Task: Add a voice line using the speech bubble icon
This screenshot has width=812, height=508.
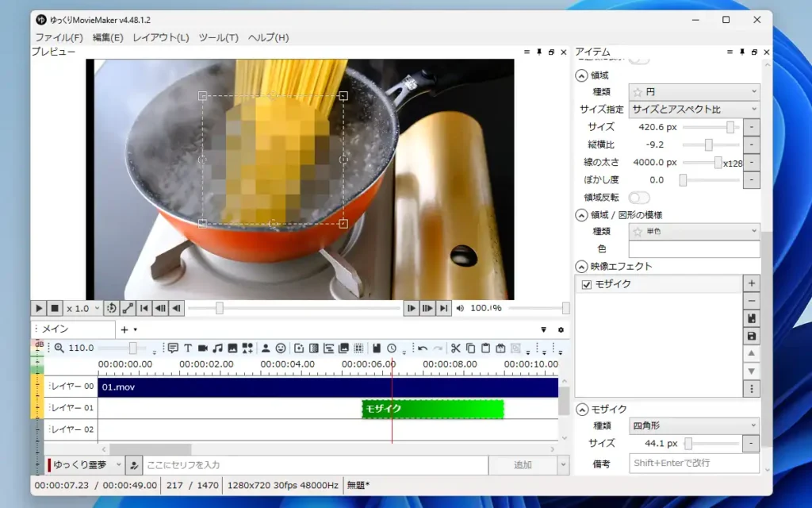Action: (x=172, y=348)
